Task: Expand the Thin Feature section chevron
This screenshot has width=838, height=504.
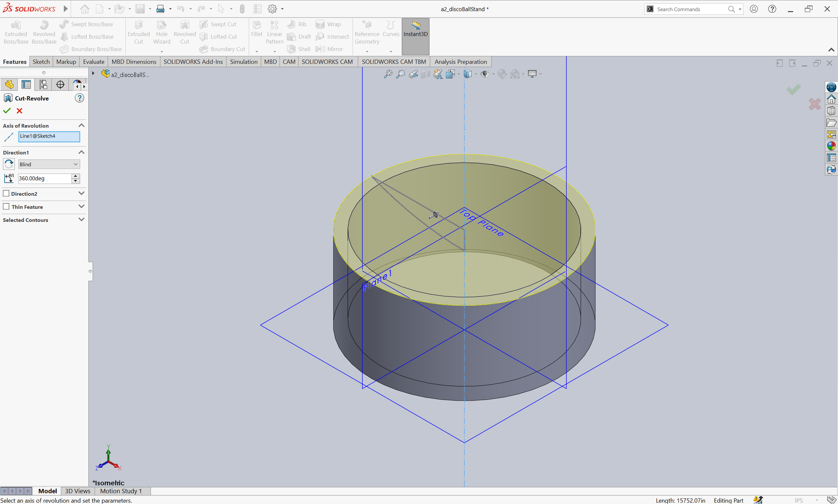Action: pos(81,206)
